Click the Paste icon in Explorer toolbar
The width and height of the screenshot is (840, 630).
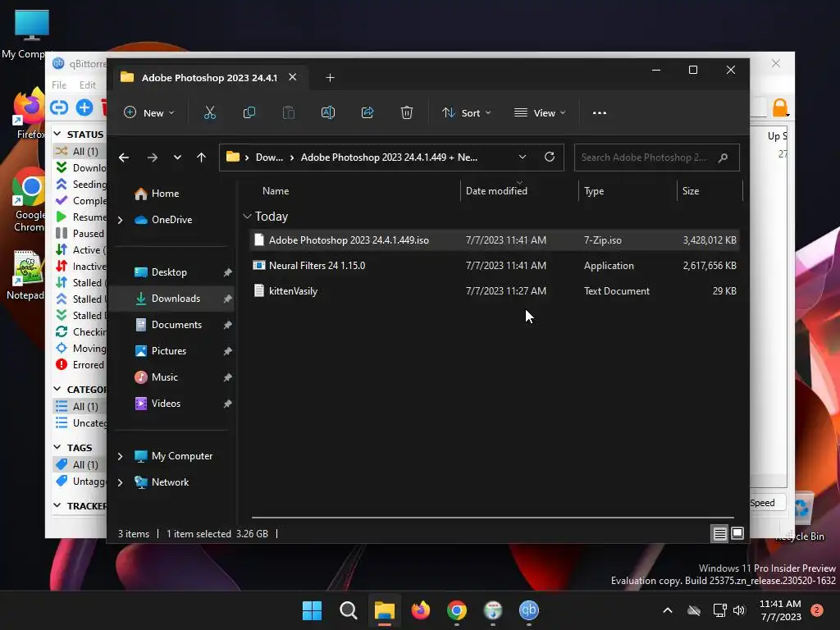point(289,112)
